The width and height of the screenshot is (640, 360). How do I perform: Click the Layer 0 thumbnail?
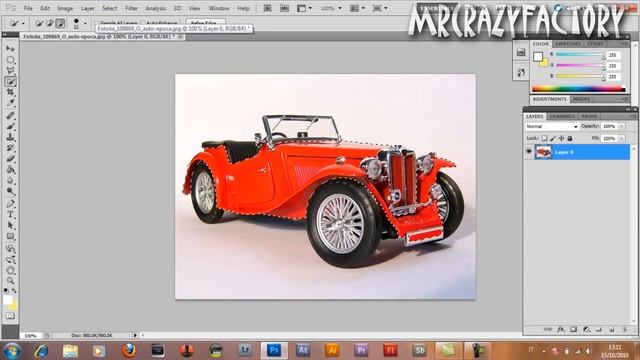(x=543, y=152)
